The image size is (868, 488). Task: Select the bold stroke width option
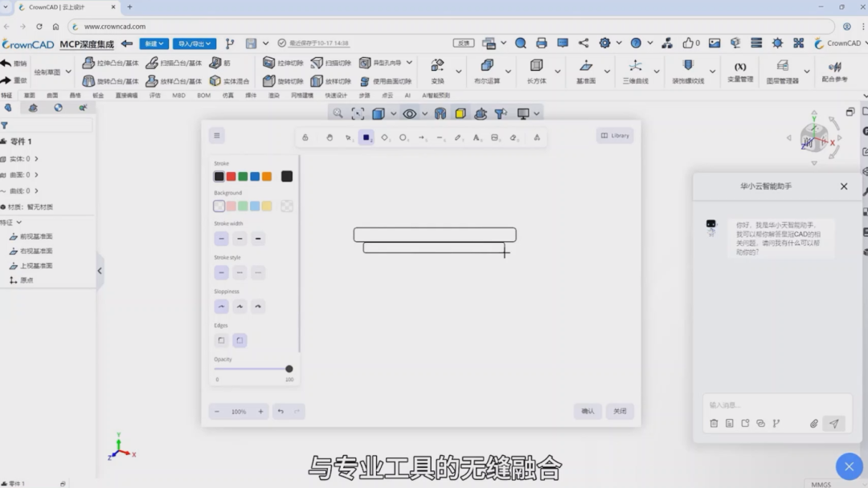point(240,239)
